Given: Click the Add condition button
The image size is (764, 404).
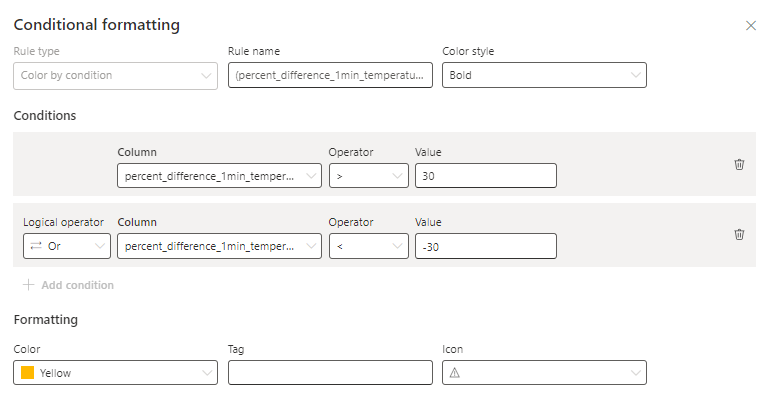Looking at the screenshot, I should [x=69, y=285].
